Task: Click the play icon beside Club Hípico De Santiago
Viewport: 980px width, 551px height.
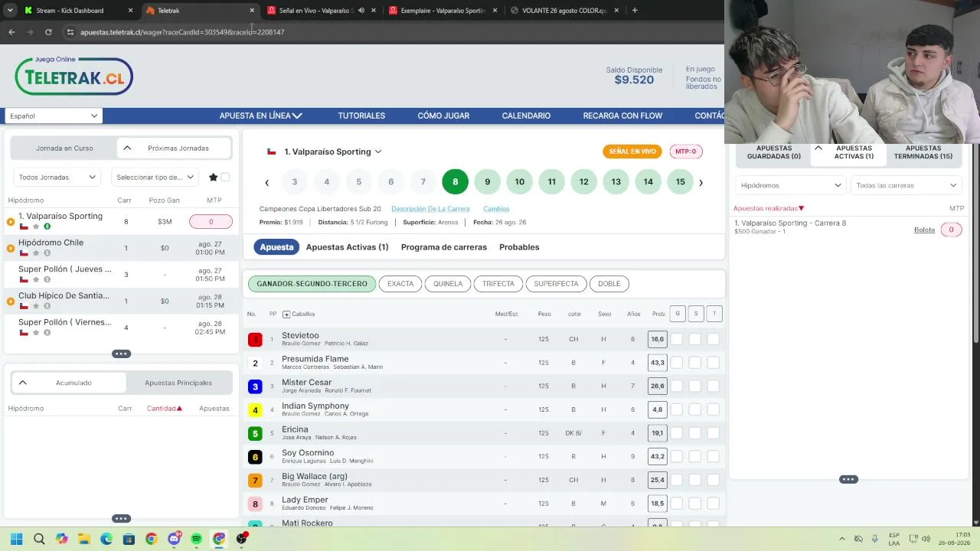Action: tap(11, 302)
